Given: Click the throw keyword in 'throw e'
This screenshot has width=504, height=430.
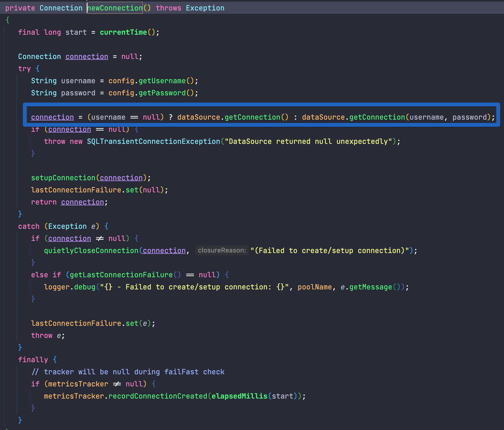Looking at the screenshot, I should click(x=42, y=335).
